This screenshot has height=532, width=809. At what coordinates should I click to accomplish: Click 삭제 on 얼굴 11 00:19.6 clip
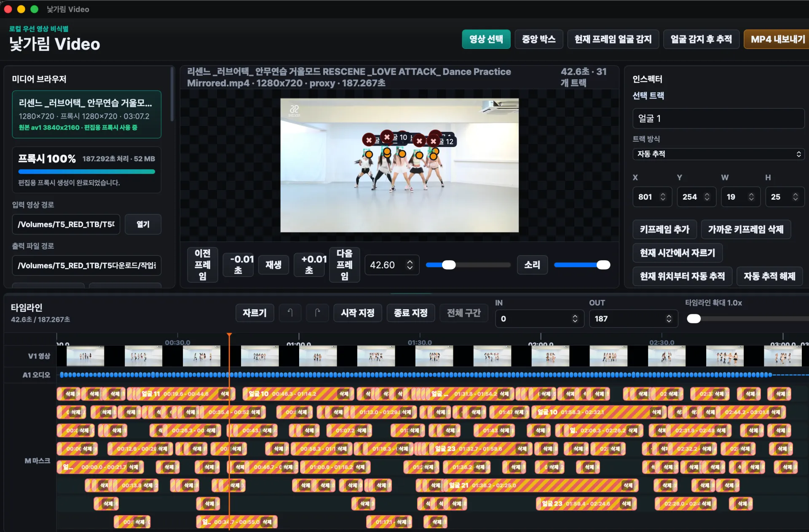coord(225,394)
